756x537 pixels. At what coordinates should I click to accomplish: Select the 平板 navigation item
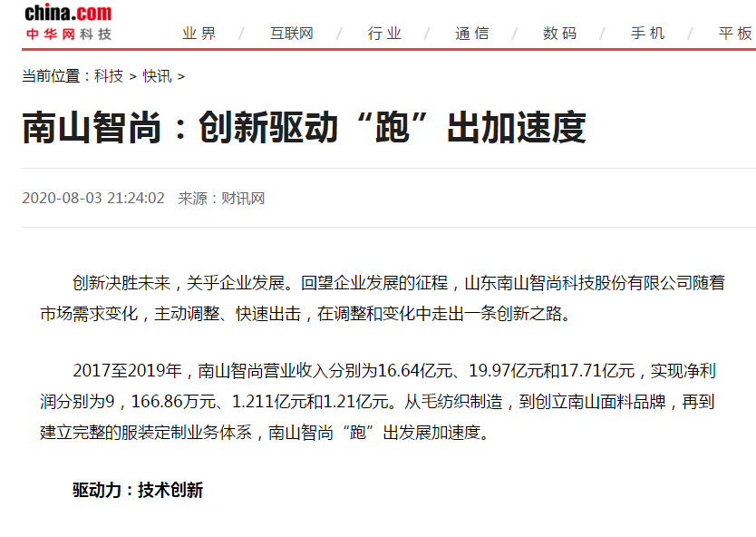[x=735, y=34]
